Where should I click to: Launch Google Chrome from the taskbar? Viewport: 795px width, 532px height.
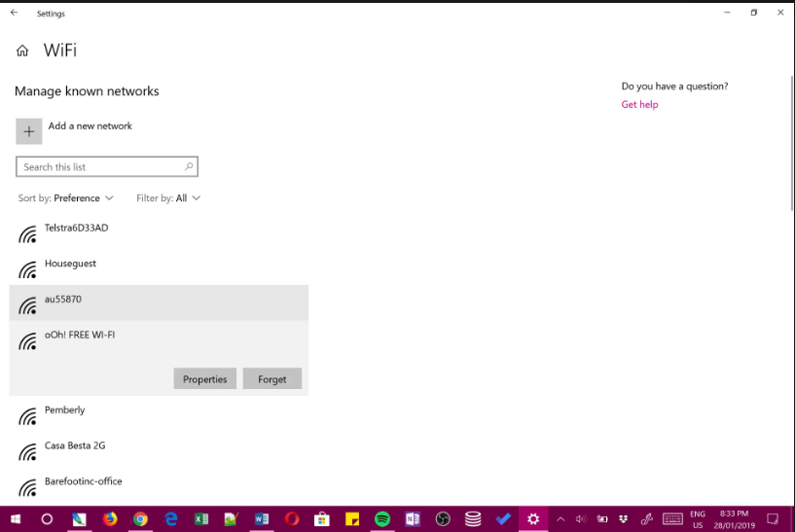coord(140,518)
